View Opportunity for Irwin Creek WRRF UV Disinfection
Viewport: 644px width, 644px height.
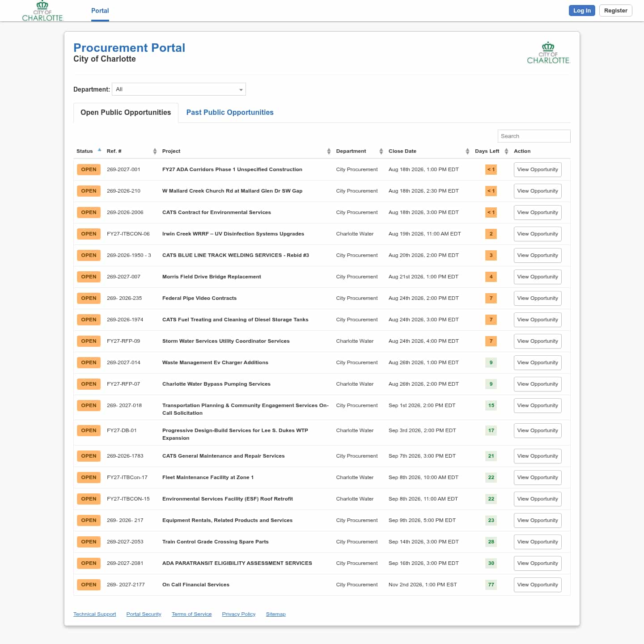tap(538, 234)
